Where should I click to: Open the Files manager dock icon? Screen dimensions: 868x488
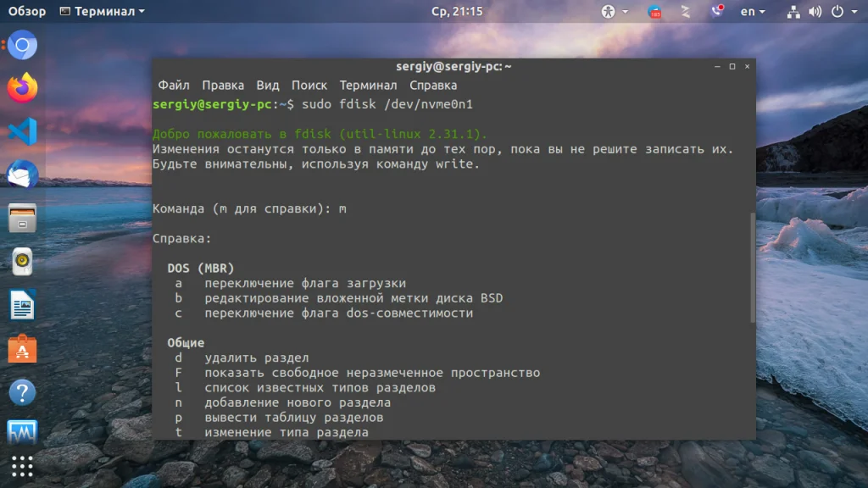22,218
